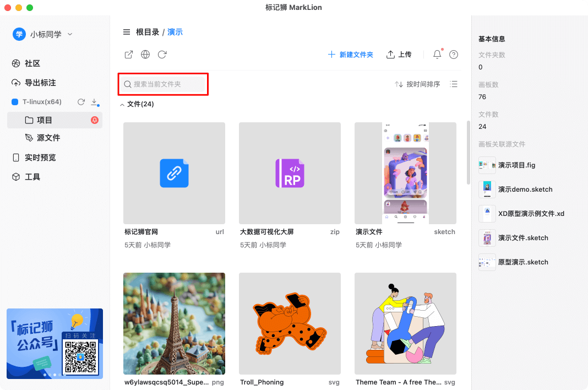Image resolution: width=588 pixels, height=390 pixels.
Task: Click the download icon beside T-linux(x64)
Action: (94, 102)
